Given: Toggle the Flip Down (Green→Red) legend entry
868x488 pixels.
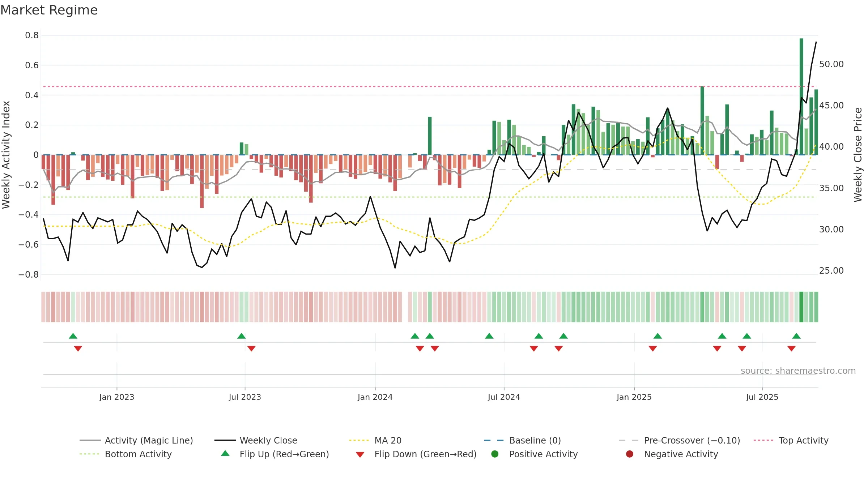Looking at the screenshot, I should click(x=416, y=454).
